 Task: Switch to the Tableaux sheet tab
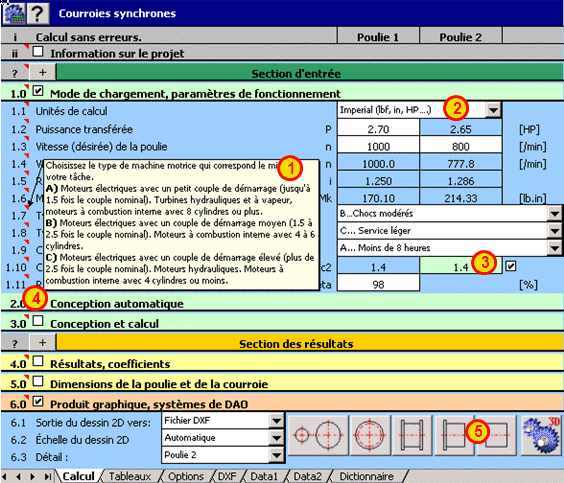[x=130, y=476]
